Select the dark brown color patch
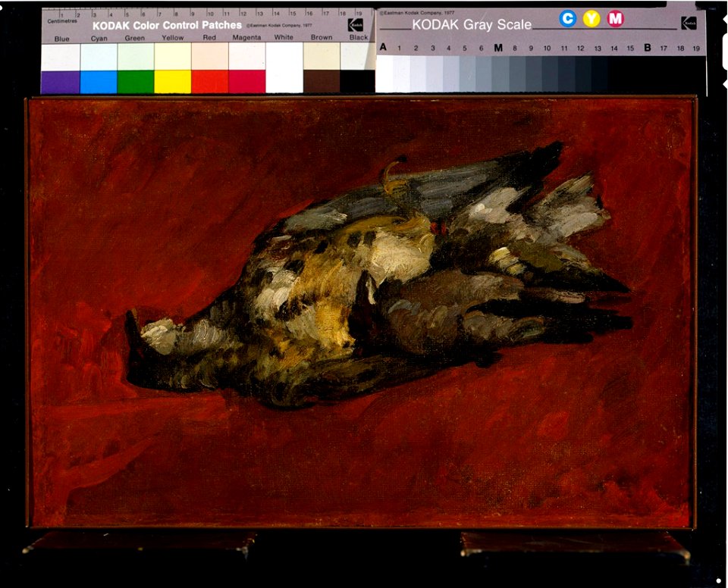 pyautogui.click(x=322, y=82)
